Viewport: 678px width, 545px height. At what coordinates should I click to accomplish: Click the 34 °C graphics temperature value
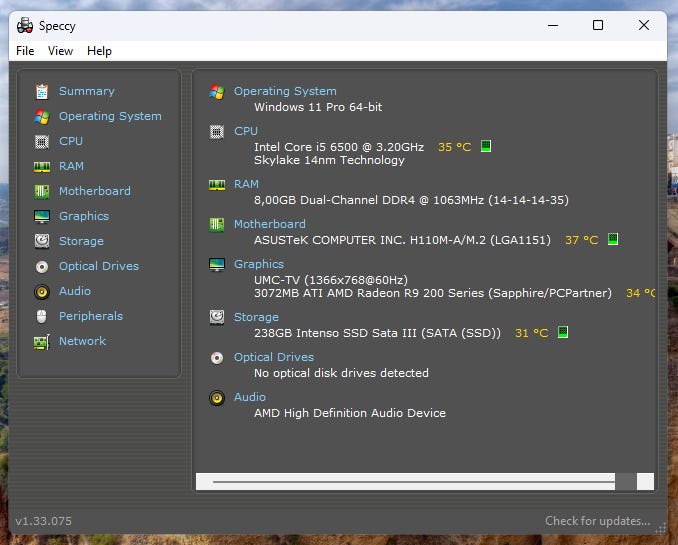(x=640, y=294)
